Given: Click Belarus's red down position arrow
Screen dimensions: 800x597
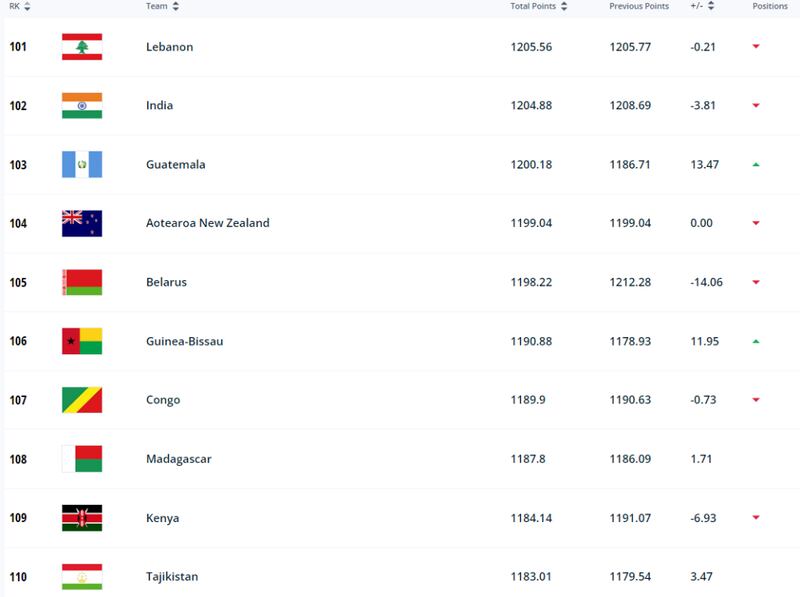Looking at the screenshot, I should point(756,282).
